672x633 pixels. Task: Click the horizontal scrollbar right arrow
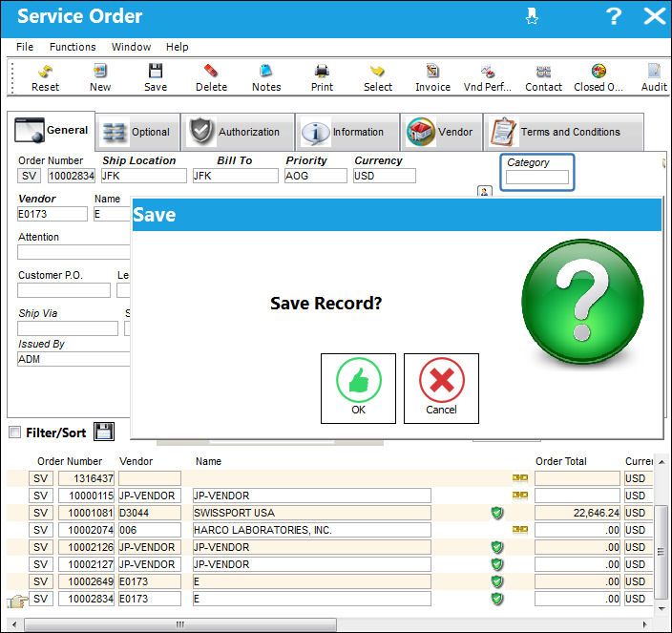coord(645,624)
